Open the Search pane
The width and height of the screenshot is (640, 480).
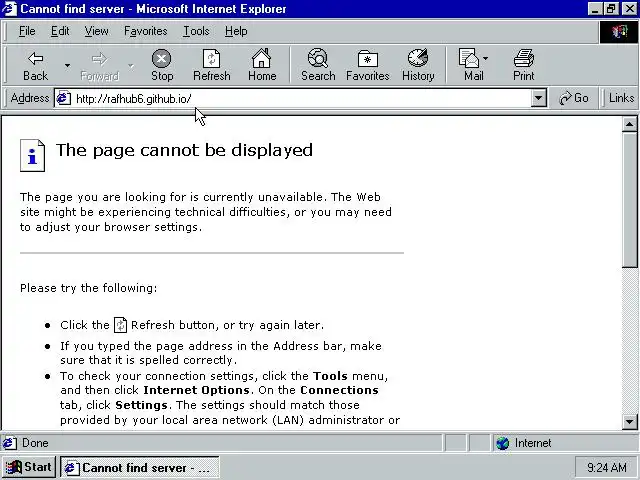click(318, 65)
